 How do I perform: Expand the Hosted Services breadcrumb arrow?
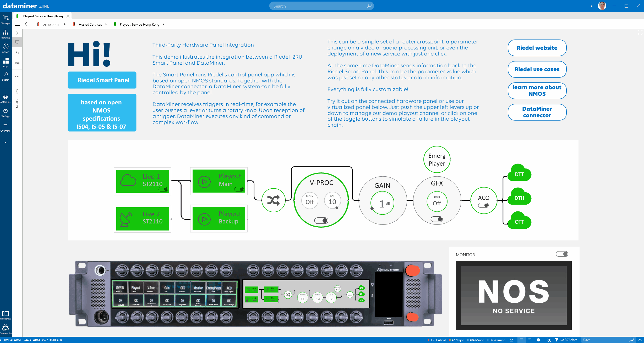[106, 24]
